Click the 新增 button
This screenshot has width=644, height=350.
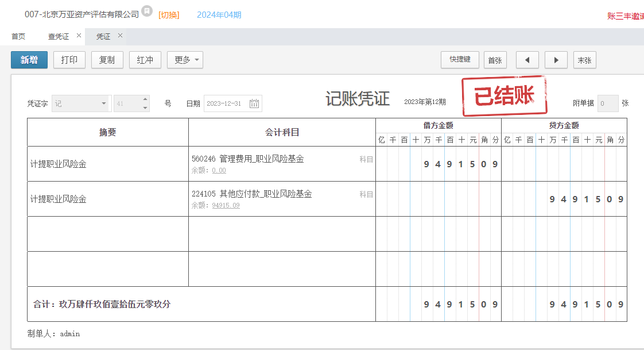coord(29,60)
